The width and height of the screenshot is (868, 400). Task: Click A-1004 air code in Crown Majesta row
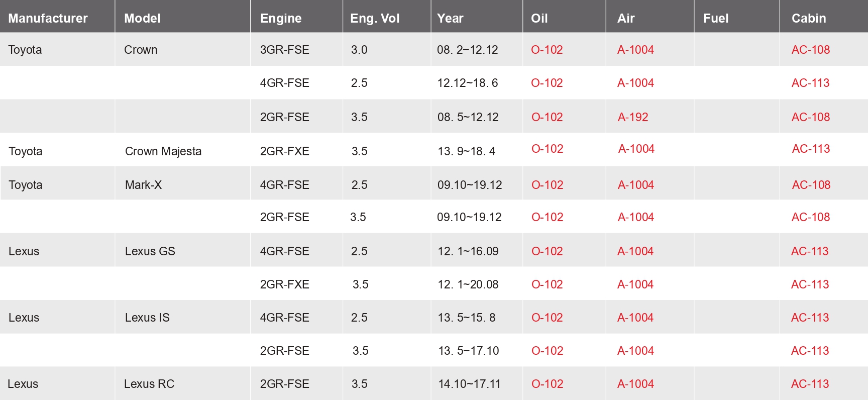click(636, 149)
